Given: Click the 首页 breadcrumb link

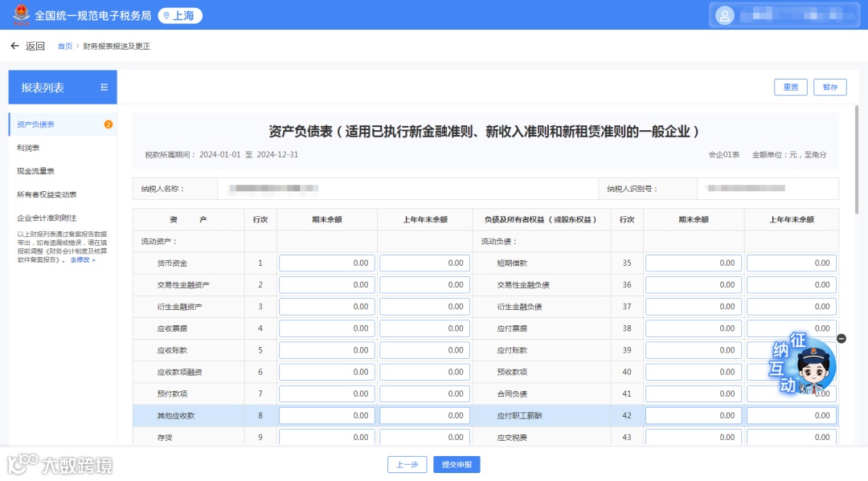Looking at the screenshot, I should click(65, 46).
